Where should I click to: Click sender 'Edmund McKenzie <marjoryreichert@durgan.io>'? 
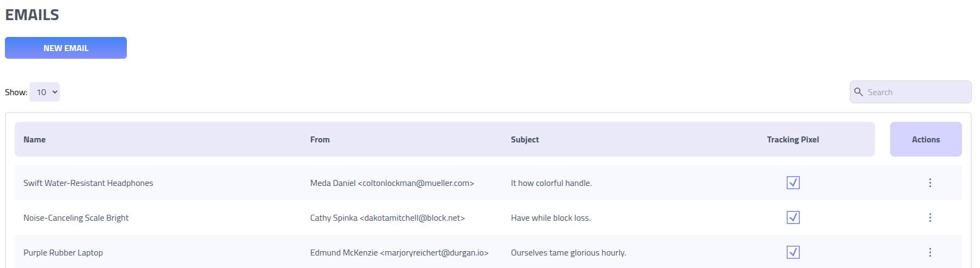(400, 253)
